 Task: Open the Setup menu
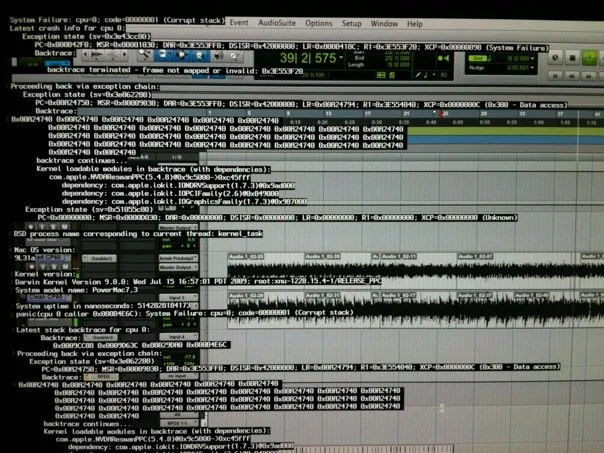(351, 23)
